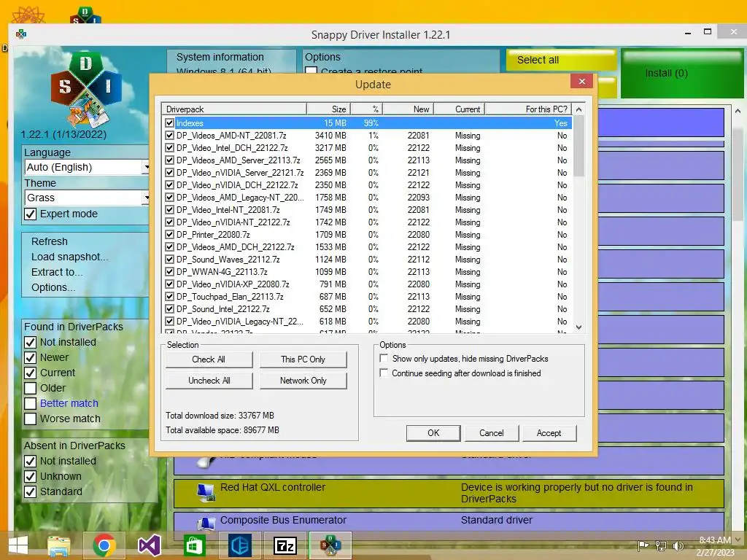Click the Red Hat QXL controller device icon
The image size is (747, 560).
click(206, 492)
